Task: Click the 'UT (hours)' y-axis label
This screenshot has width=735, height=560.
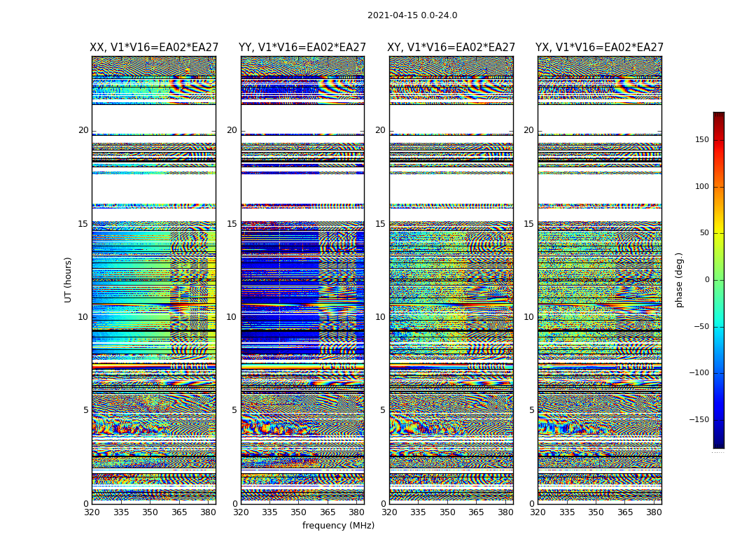Action: (69, 279)
